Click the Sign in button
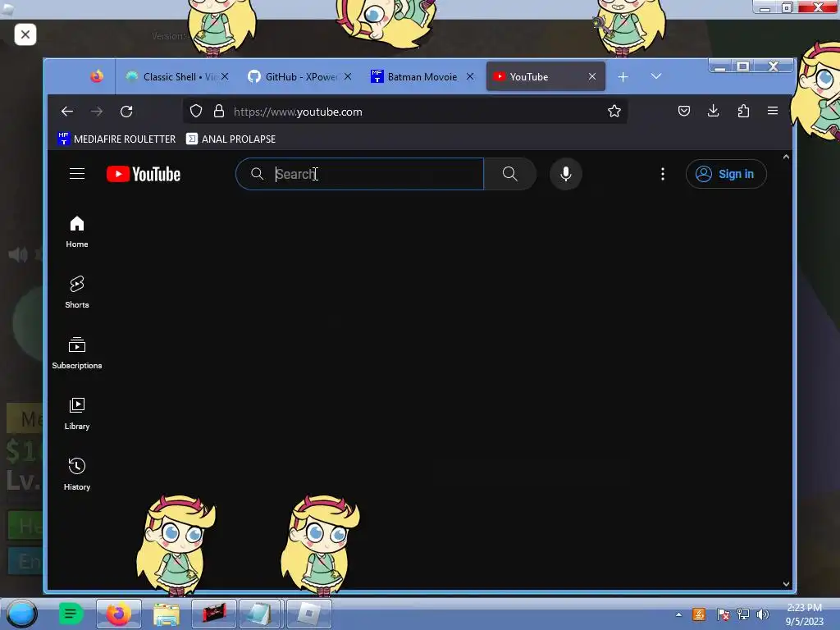Image resolution: width=840 pixels, height=630 pixels. tap(726, 174)
